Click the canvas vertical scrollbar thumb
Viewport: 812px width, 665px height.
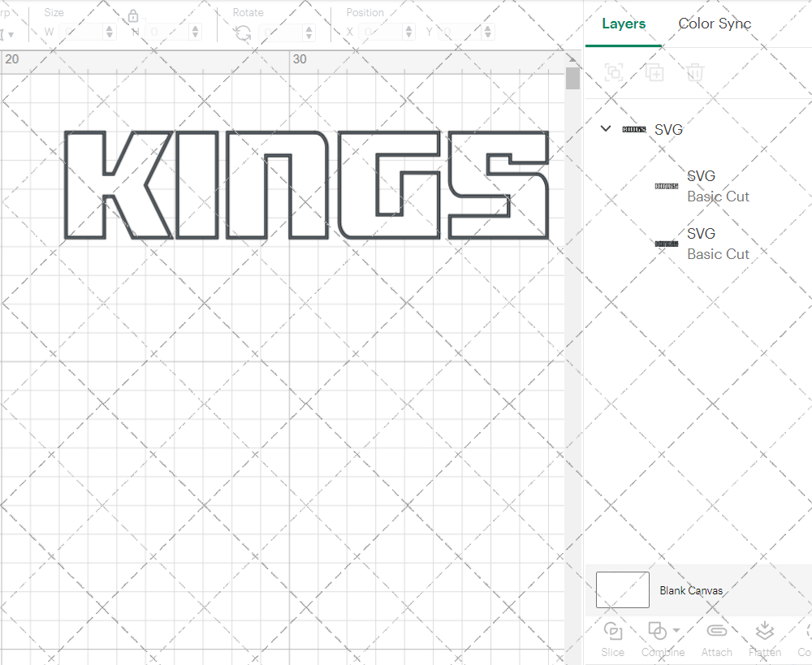pos(572,78)
